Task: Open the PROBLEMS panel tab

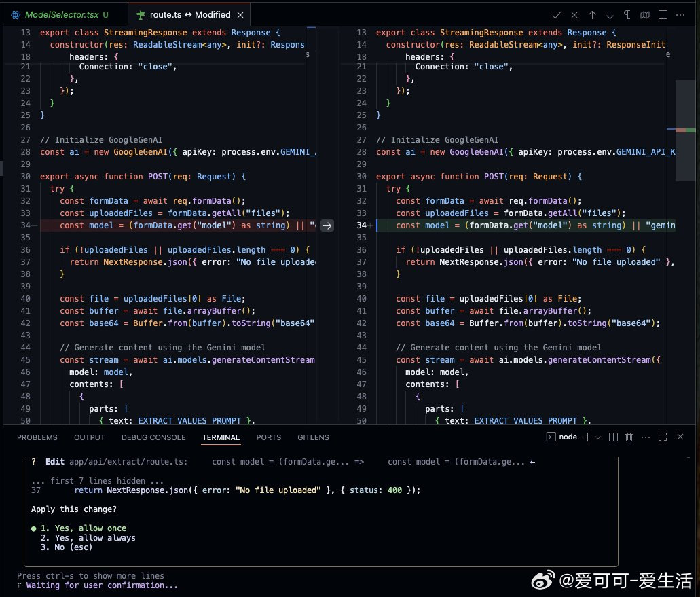Action: (x=37, y=437)
